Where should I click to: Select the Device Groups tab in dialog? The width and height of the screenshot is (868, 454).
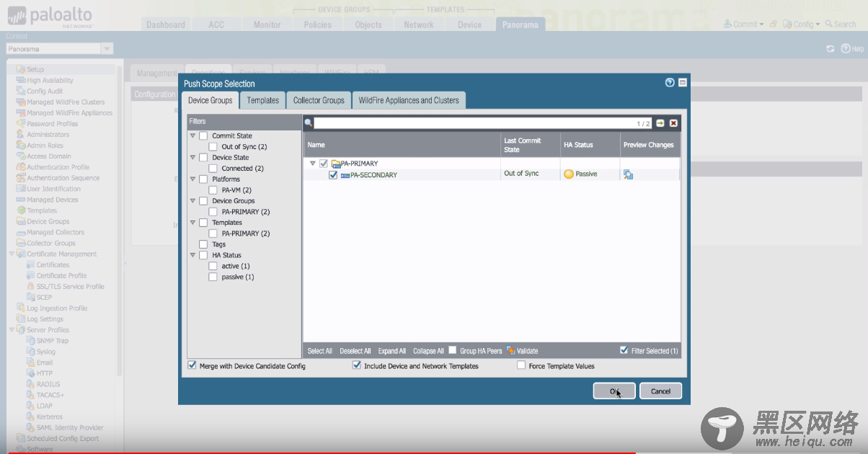[x=210, y=100]
